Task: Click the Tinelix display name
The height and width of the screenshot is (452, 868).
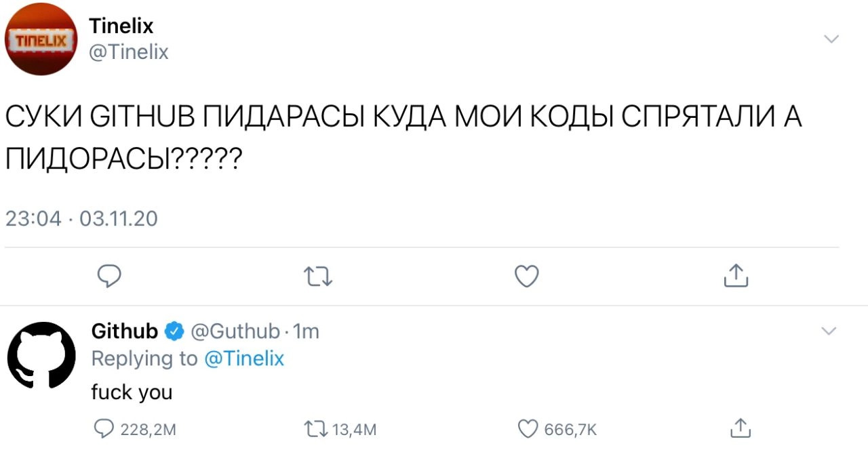Action: coord(121,26)
